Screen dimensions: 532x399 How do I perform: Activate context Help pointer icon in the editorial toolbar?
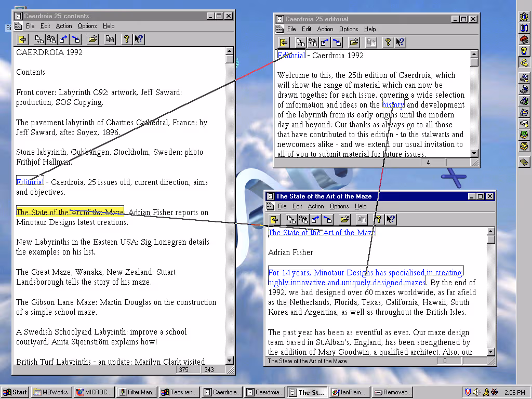click(399, 42)
